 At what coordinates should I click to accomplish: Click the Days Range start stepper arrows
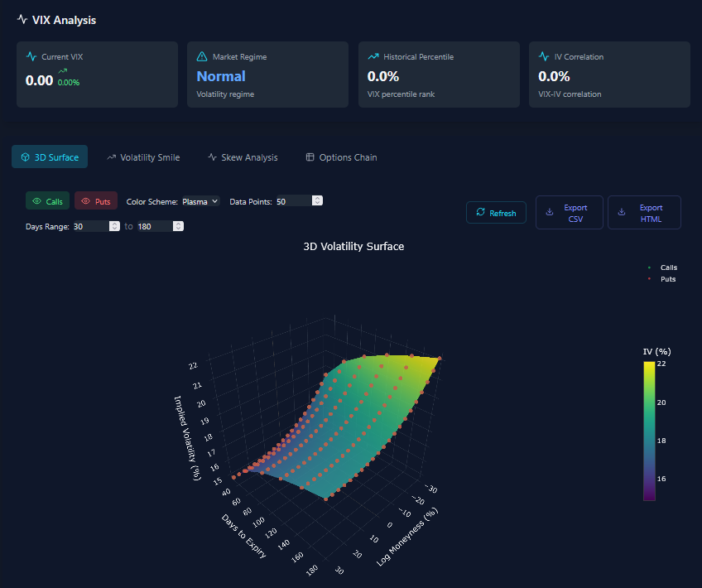coord(114,226)
